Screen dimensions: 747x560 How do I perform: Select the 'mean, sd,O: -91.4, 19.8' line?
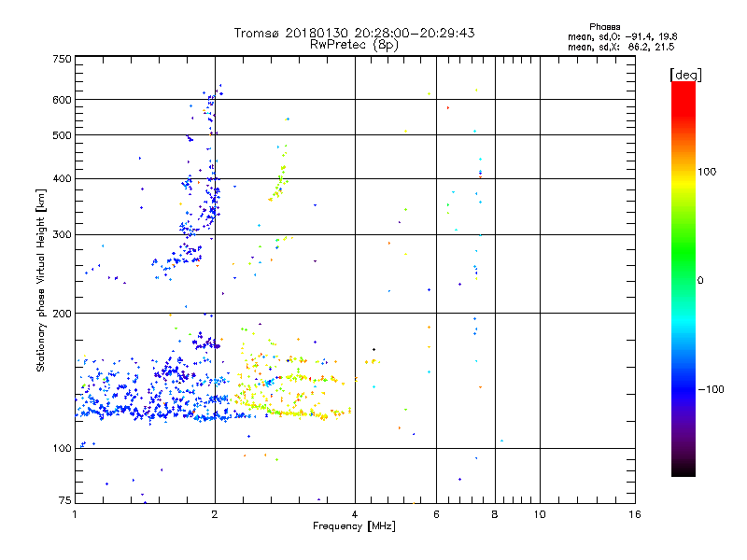tap(622, 36)
